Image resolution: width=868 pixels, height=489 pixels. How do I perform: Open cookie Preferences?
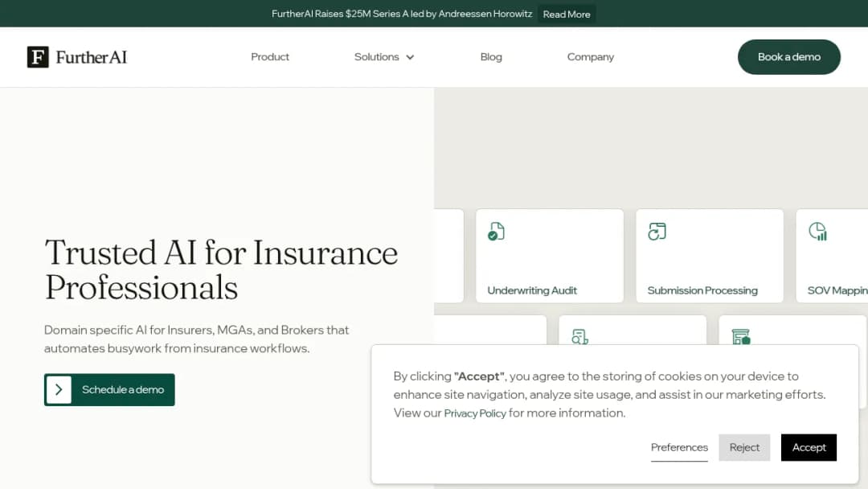click(679, 447)
